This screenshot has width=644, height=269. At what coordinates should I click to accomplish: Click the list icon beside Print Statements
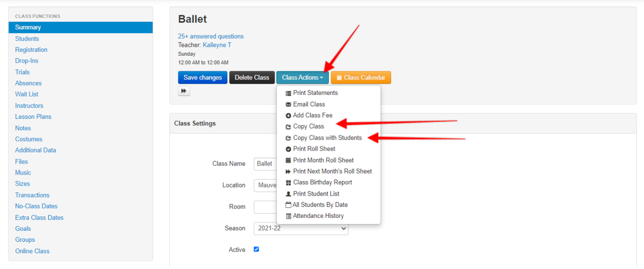pyautogui.click(x=288, y=93)
